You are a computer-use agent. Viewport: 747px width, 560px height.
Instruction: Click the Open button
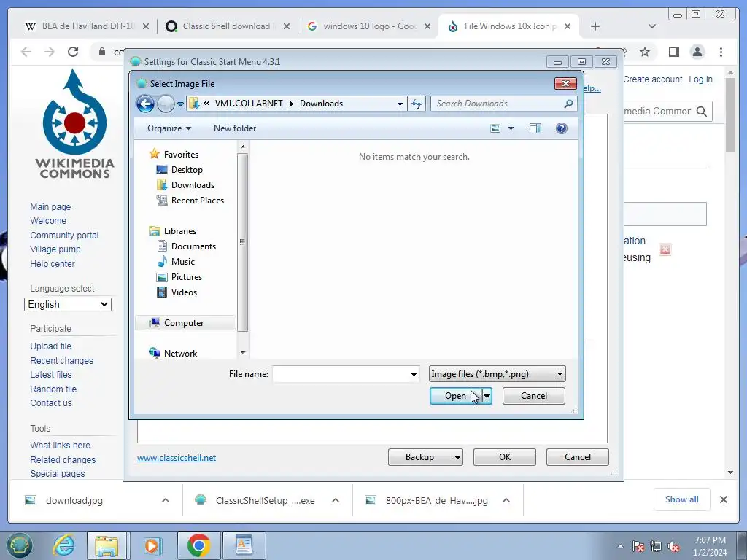[x=455, y=396]
